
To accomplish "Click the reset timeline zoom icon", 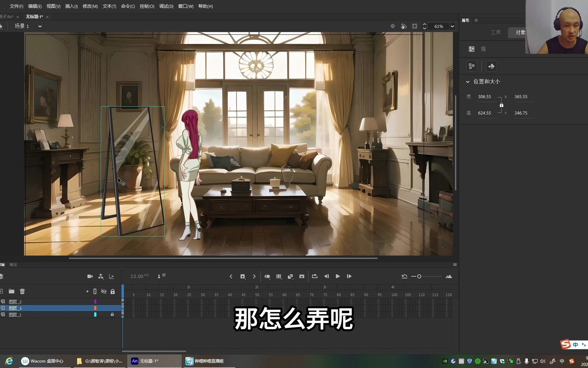I will (x=404, y=276).
